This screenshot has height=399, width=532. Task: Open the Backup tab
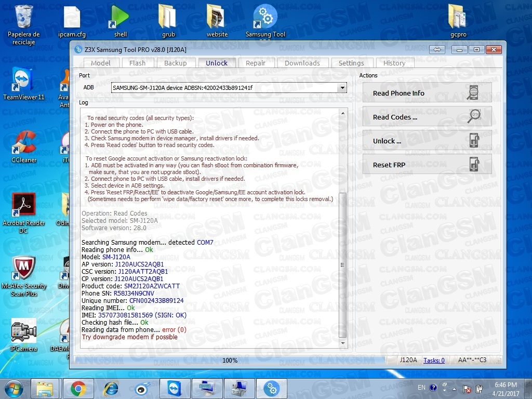coord(176,63)
